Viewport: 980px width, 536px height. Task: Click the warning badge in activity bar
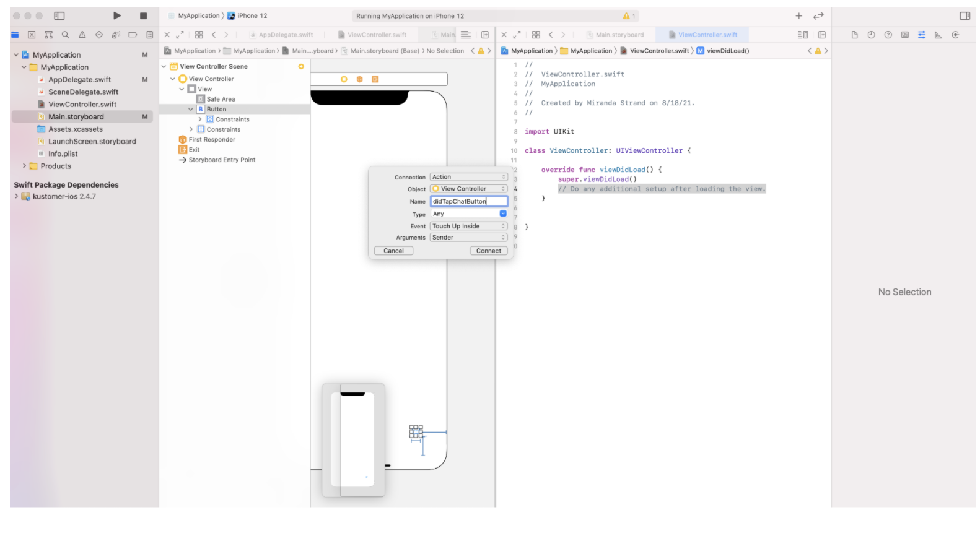[629, 16]
